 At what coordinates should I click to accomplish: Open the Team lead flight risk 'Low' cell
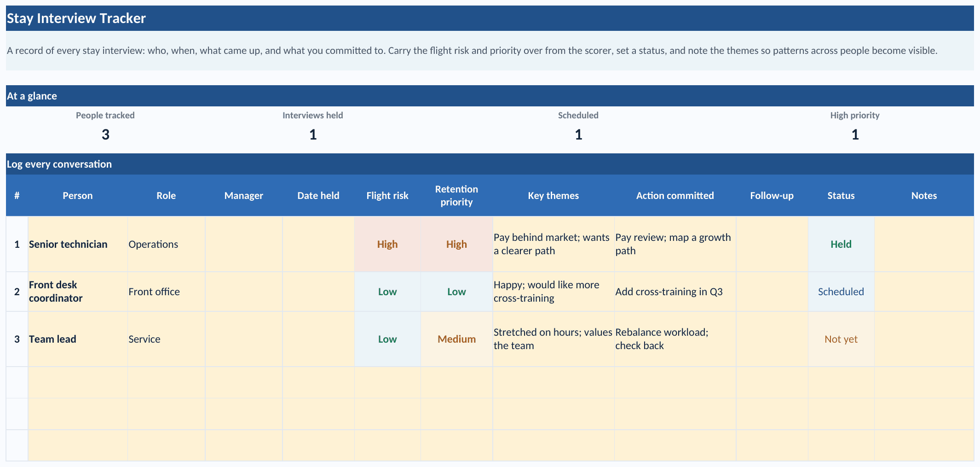(387, 339)
